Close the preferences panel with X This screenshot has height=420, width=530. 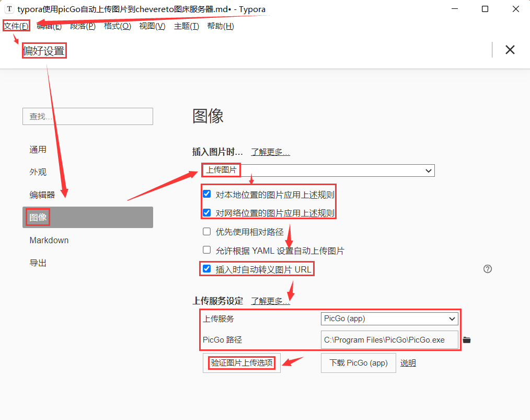(x=510, y=50)
